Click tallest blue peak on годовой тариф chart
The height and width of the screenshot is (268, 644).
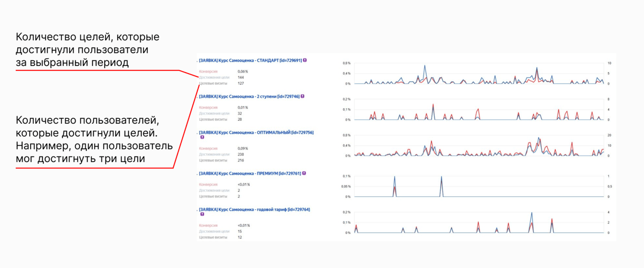[532, 213]
